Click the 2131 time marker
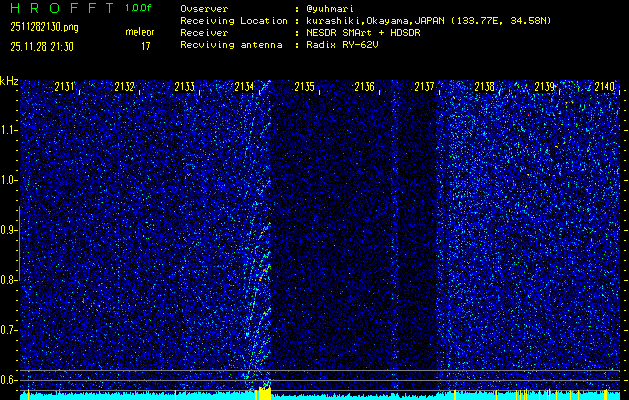Image resolution: width=629 pixels, height=400 pixels. click(65, 87)
